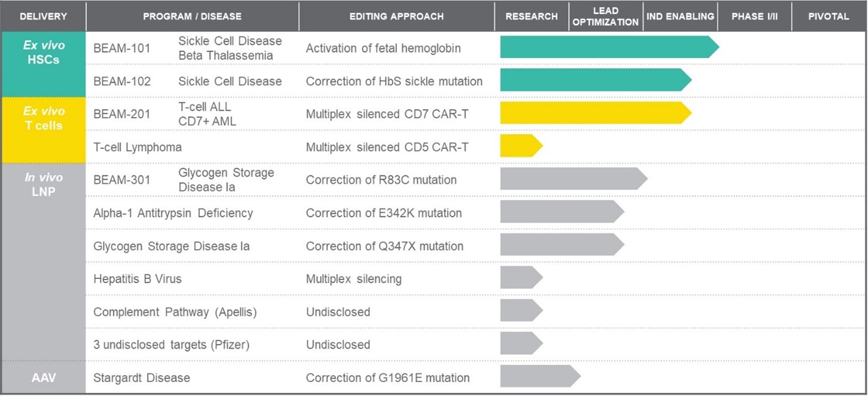Select the LEAD OPTIMIZATION stage header
Image resolution: width=868 pixels, height=396 pixels.
pos(605,17)
